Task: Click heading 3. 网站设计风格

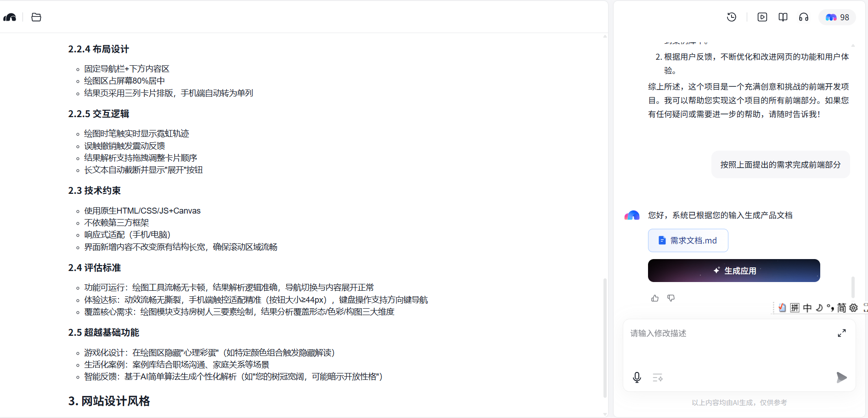Action: tap(109, 401)
